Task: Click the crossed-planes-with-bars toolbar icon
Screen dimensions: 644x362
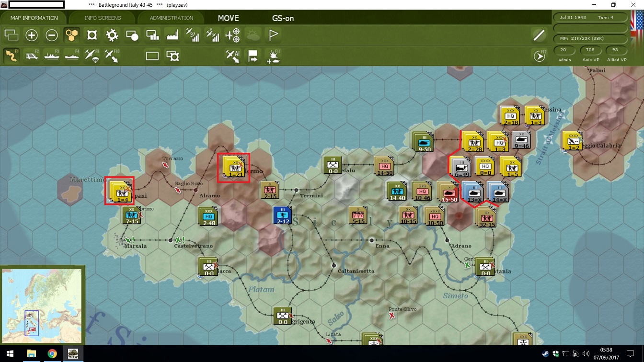Action: point(213,35)
